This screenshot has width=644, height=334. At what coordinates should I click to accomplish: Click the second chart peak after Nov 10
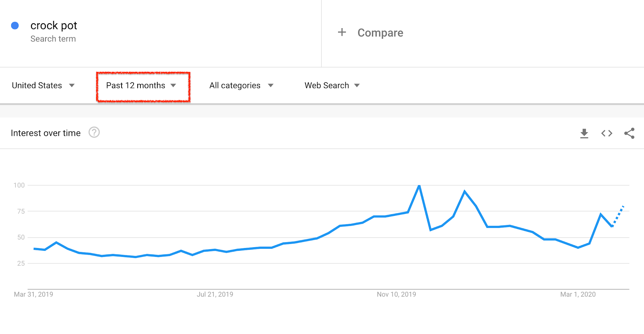pyautogui.click(x=464, y=191)
